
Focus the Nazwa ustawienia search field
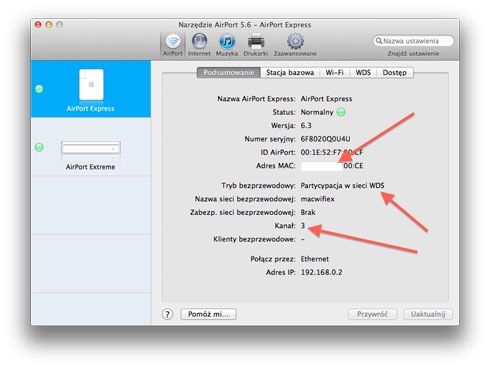tap(413, 41)
